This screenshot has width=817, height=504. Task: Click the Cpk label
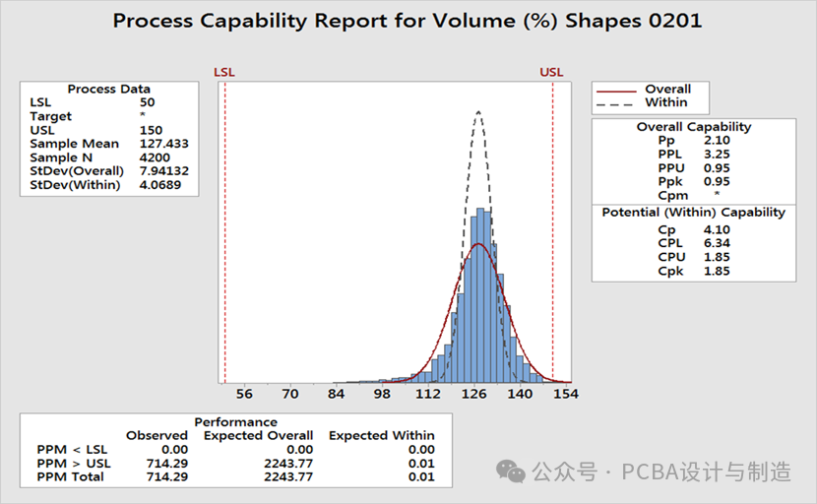click(670, 271)
